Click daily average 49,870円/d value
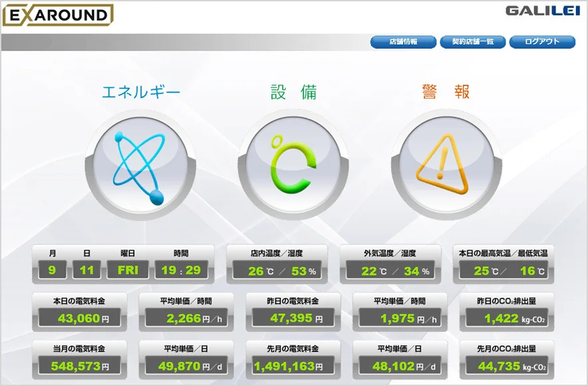 tap(186, 366)
